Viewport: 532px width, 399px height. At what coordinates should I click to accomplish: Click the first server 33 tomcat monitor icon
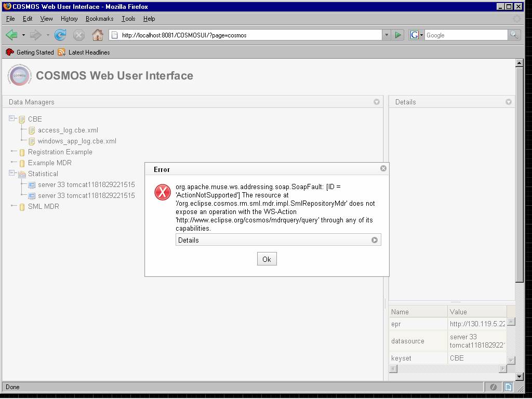32,185
